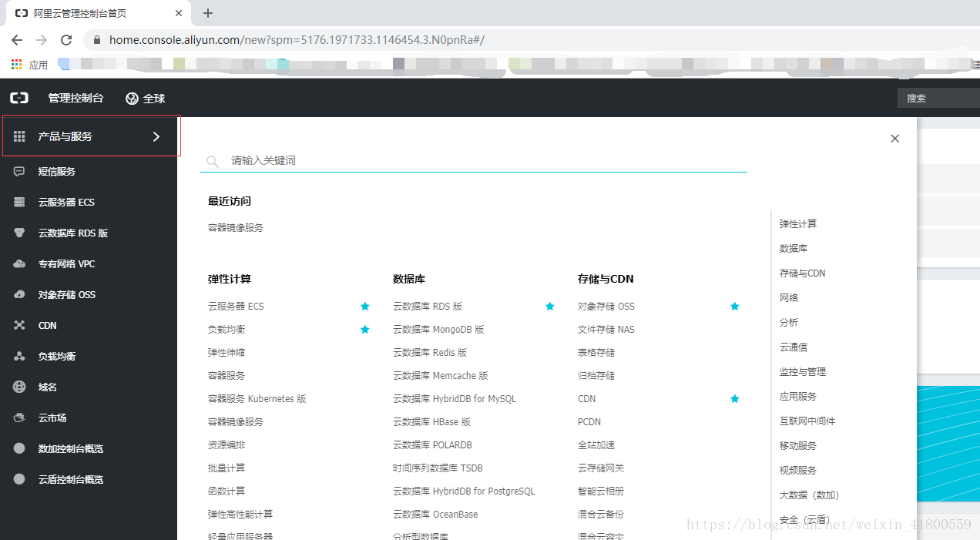
Task: Open 批量计算 product link
Action: [x=227, y=468]
